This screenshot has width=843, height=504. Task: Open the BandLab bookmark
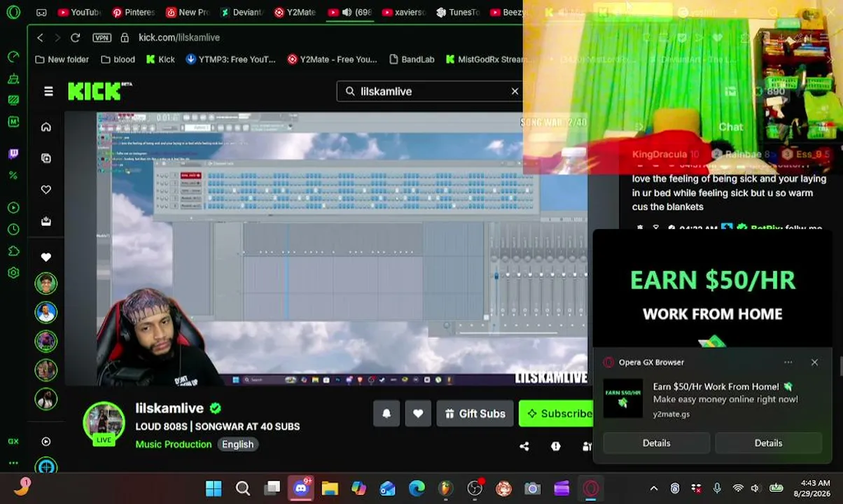(x=412, y=59)
